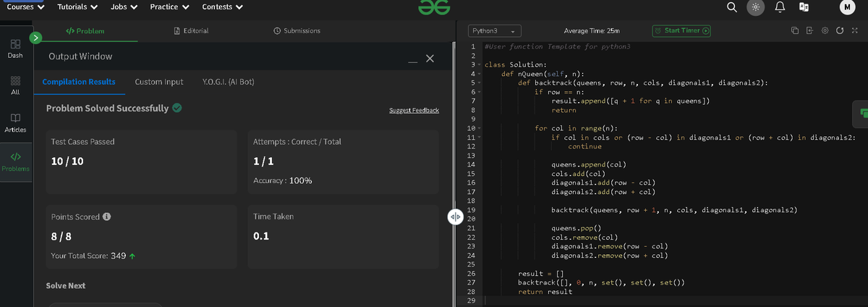This screenshot has height=307, width=868.
Task: Copy code using editor copy icon
Action: click(x=793, y=31)
